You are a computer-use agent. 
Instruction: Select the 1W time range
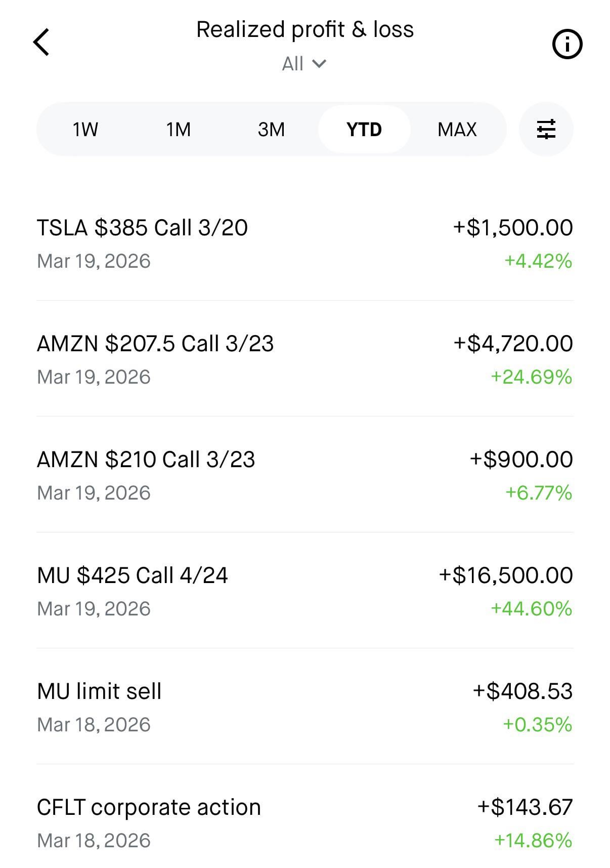pyautogui.click(x=85, y=130)
